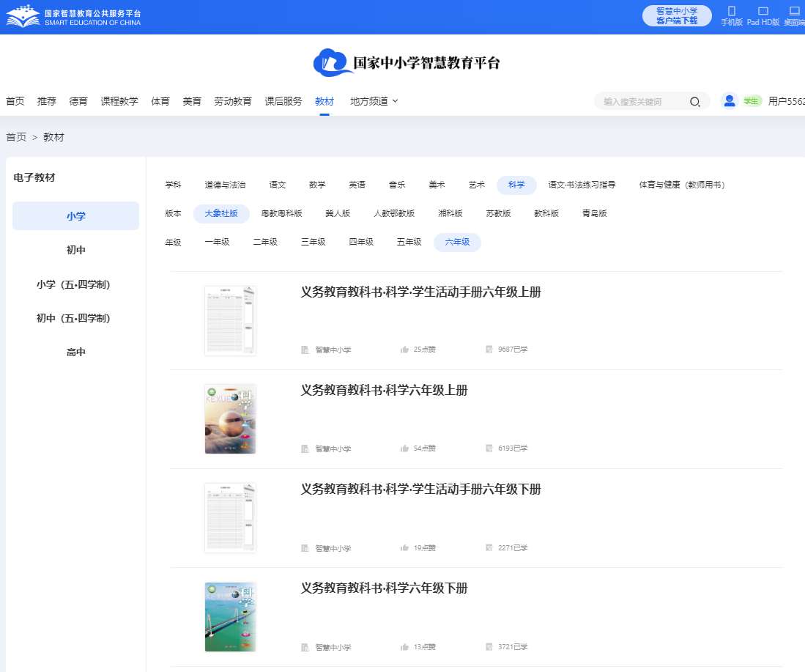Open cover thumbnail of 科学六年级上册
This screenshot has width=805, height=672.
[230, 419]
